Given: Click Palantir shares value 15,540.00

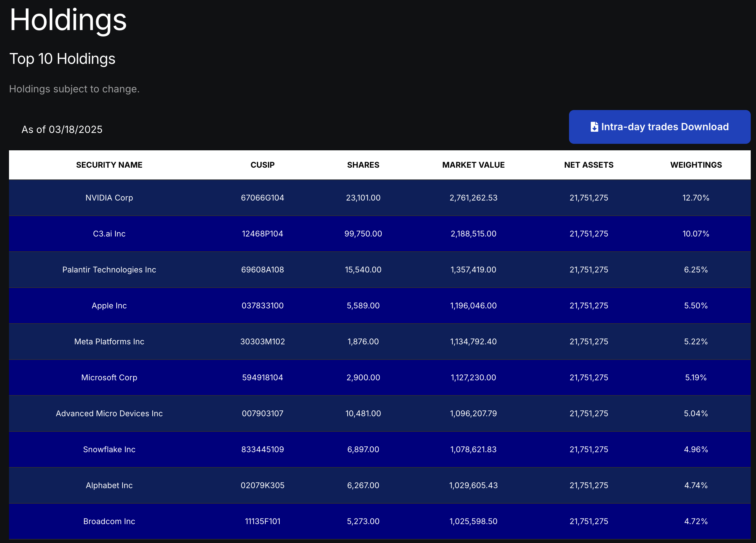Looking at the screenshot, I should pos(363,270).
